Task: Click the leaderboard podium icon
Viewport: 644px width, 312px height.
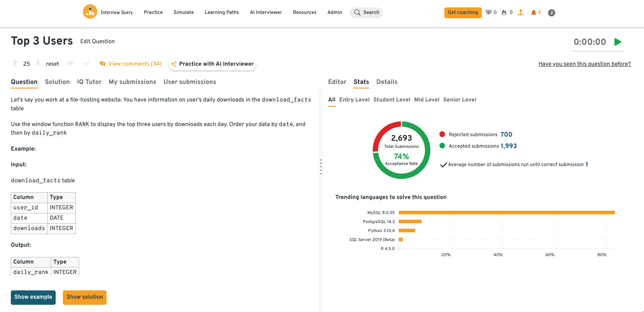Action: click(x=521, y=12)
